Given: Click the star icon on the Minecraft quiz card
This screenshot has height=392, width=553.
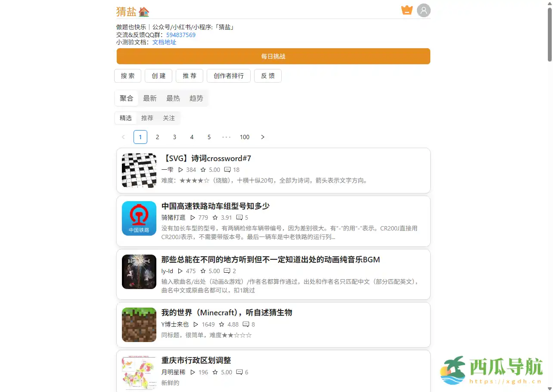Looking at the screenshot, I should click(x=223, y=324).
